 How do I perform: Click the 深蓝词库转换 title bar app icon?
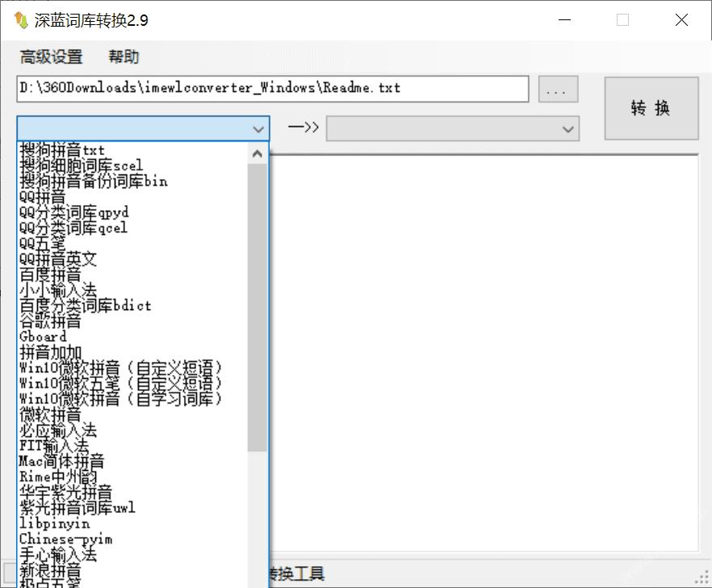click(20, 19)
